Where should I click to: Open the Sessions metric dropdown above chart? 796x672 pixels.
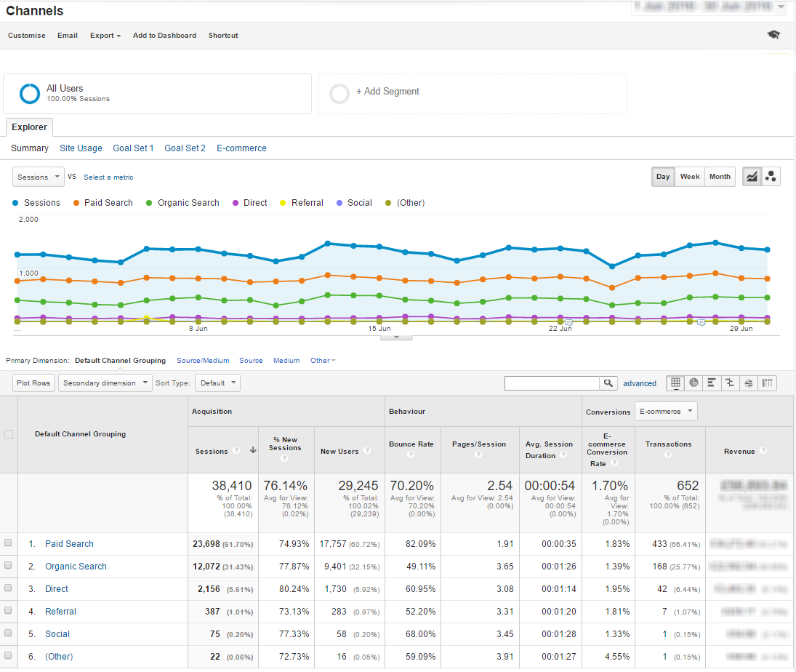click(x=39, y=177)
